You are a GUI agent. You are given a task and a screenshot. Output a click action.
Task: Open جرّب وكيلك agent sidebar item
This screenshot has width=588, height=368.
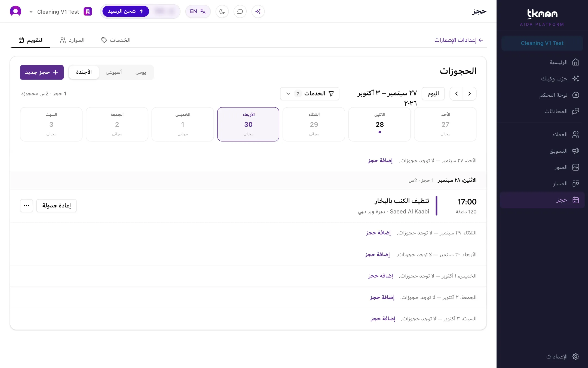[542, 79]
